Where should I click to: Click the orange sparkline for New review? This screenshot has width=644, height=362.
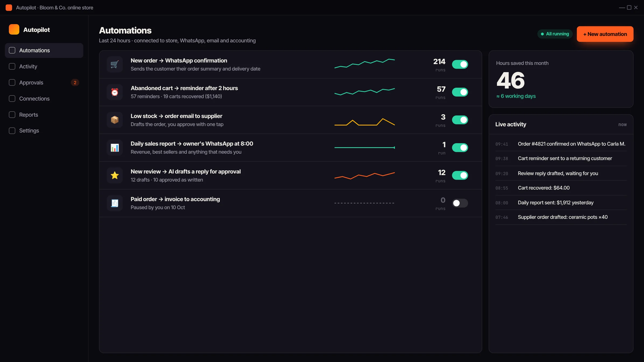point(364,176)
